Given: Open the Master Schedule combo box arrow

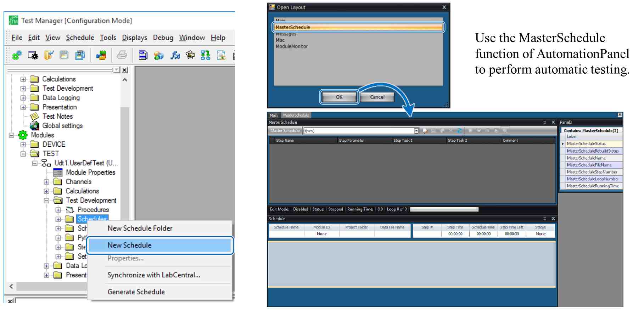Looking at the screenshot, I should coord(416,131).
